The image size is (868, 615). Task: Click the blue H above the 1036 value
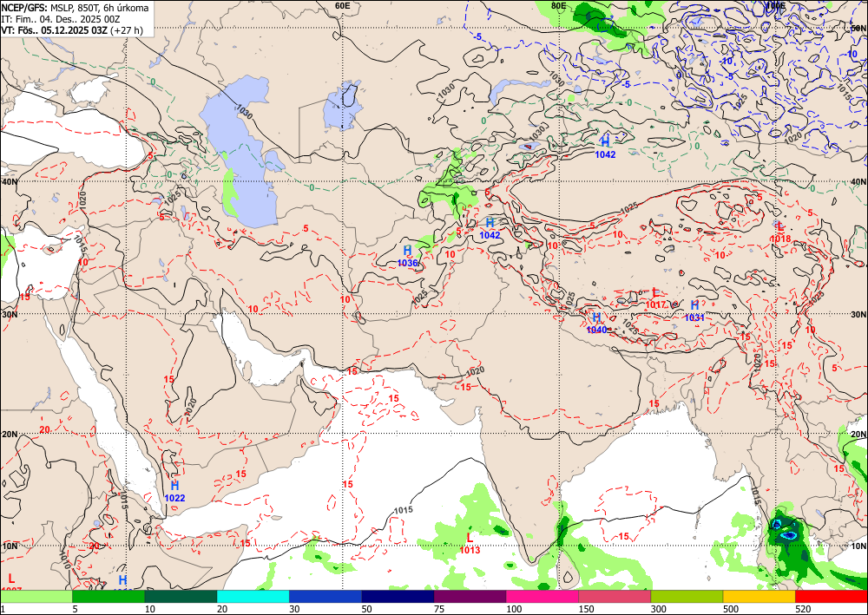[408, 251]
